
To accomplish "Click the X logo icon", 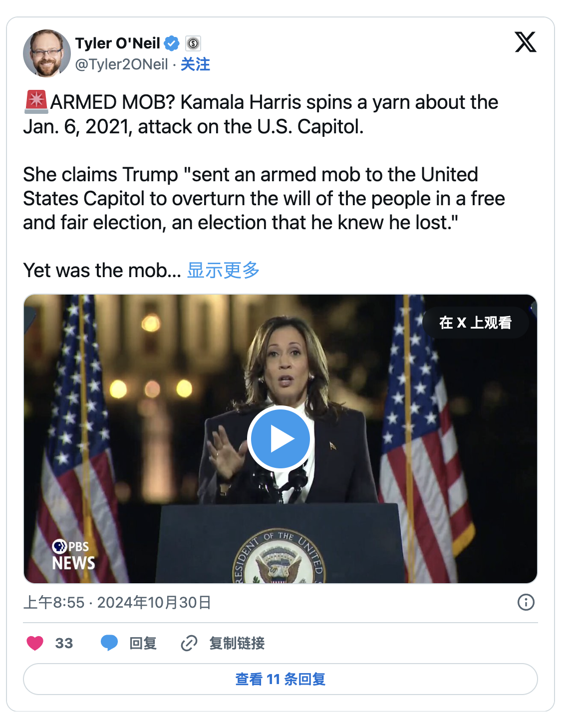I will (526, 42).
